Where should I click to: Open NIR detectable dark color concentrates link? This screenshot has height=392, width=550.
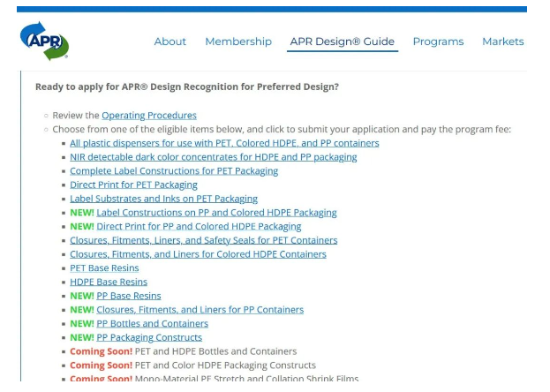pyautogui.click(x=214, y=157)
